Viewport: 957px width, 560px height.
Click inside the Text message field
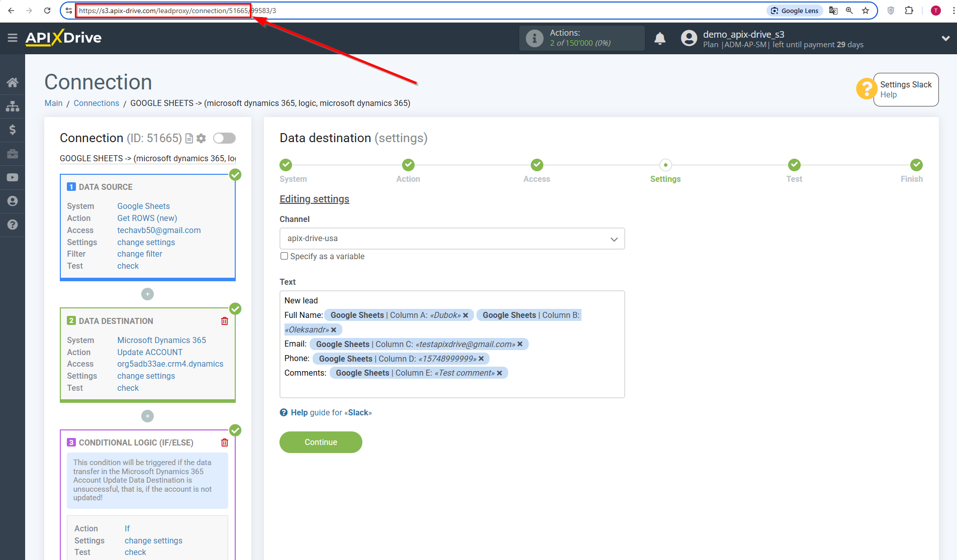pyautogui.click(x=452, y=344)
